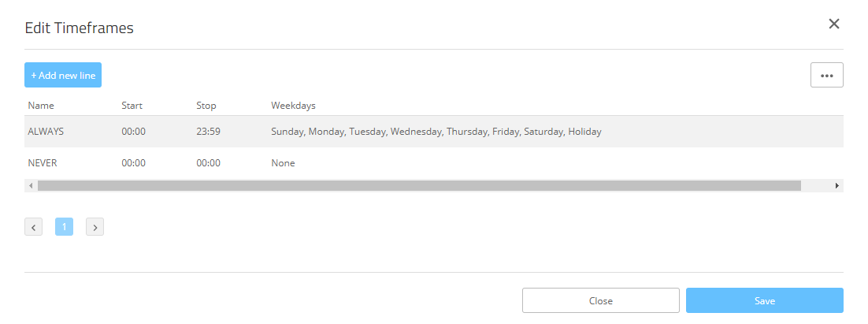Click the horizontal scrollbar right arrow
Image resolution: width=868 pixels, height=324 pixels.
(837, 186)
